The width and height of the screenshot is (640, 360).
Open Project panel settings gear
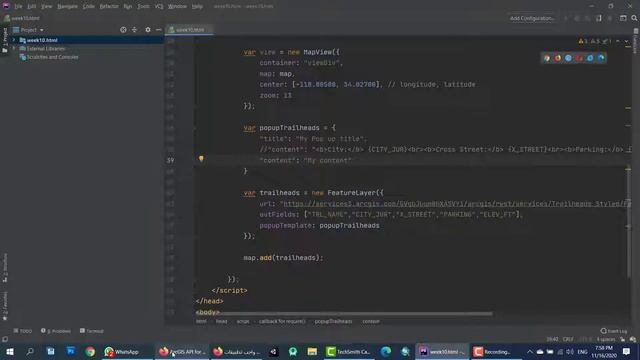(x=148, y=30)
